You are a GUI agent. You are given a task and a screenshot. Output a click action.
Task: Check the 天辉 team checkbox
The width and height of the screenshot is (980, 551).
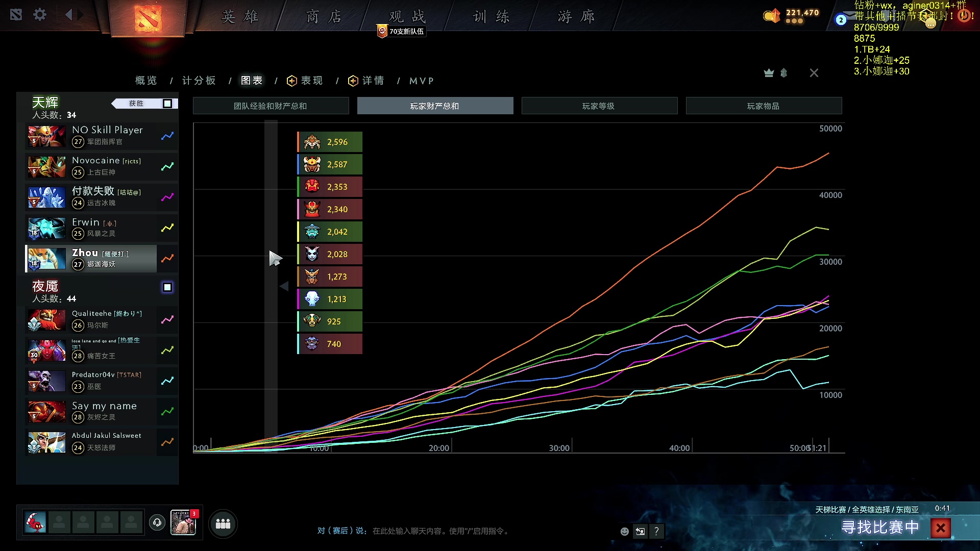click(167, 104)
